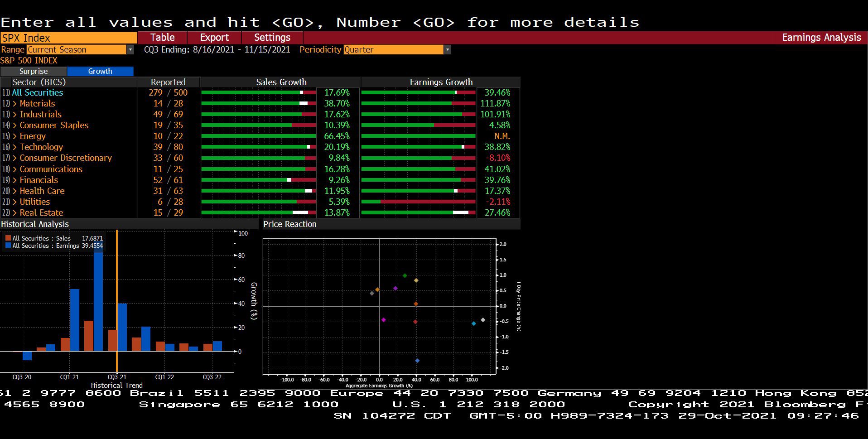Click the yellow diamond in Price Reaction
The height and width of the screenshot is (439, 868).
click(x=416, y=280)
